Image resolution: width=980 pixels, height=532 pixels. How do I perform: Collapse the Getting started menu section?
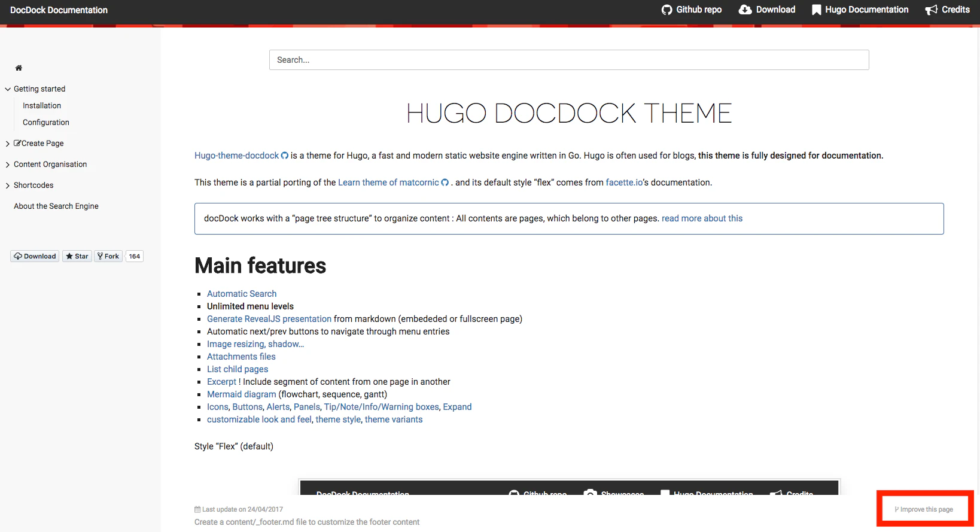pyautogui.click(x=8, y=89)
